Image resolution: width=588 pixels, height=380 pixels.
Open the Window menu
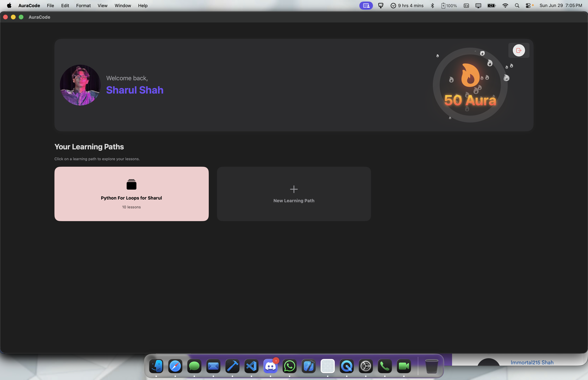click(123, 5)
